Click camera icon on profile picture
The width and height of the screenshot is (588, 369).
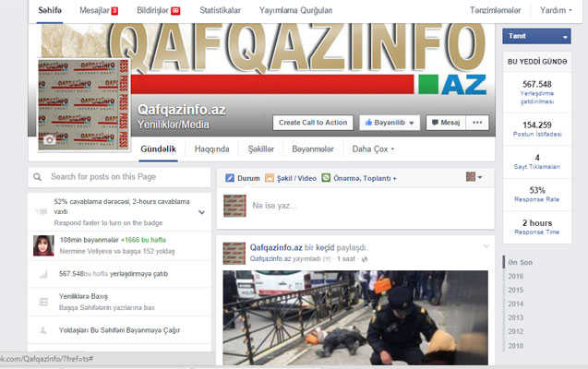[49, 140]
